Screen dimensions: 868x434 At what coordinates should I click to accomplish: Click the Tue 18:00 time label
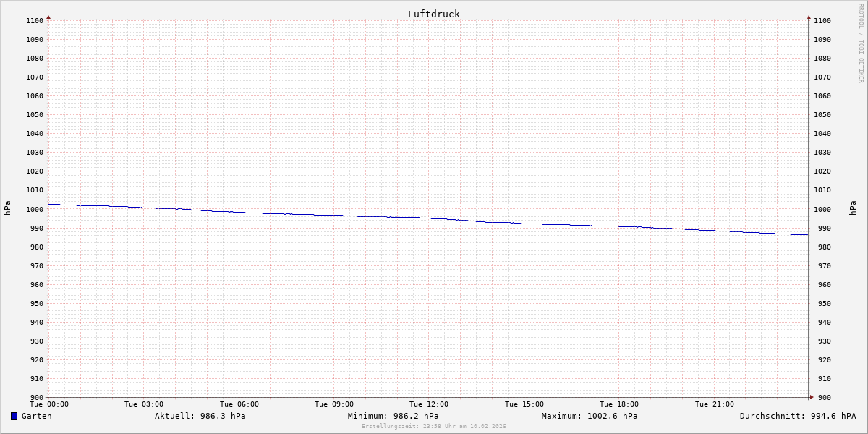pos(619,404)
